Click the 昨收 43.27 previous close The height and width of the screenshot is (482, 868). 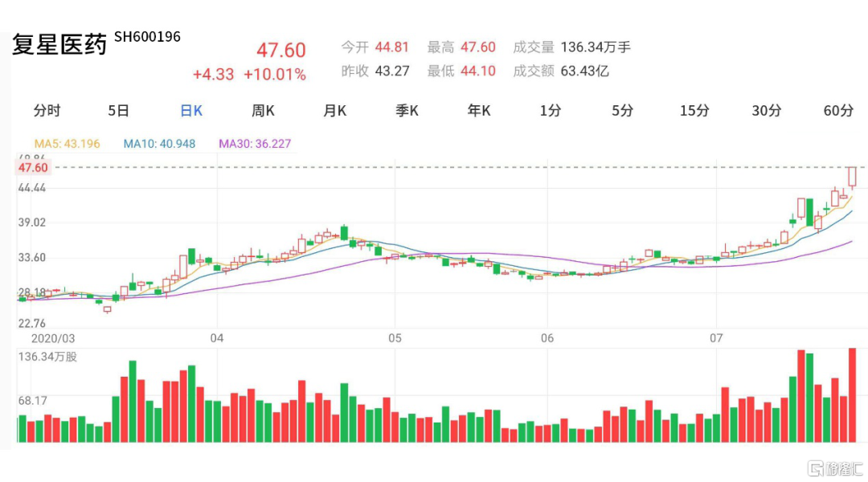coord(375,71)
